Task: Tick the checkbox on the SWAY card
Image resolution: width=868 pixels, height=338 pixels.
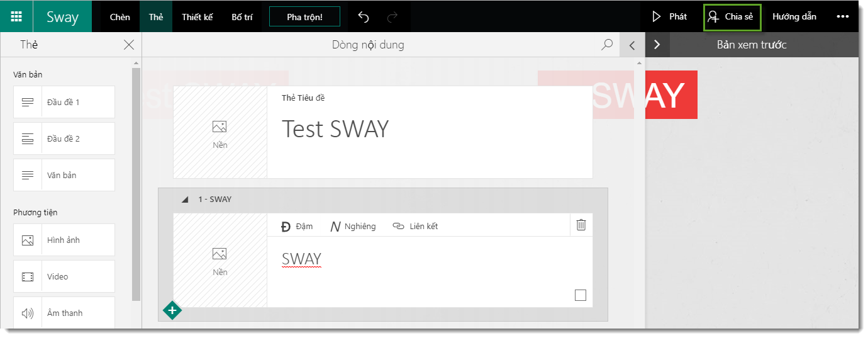Action: tap(580, 295)
